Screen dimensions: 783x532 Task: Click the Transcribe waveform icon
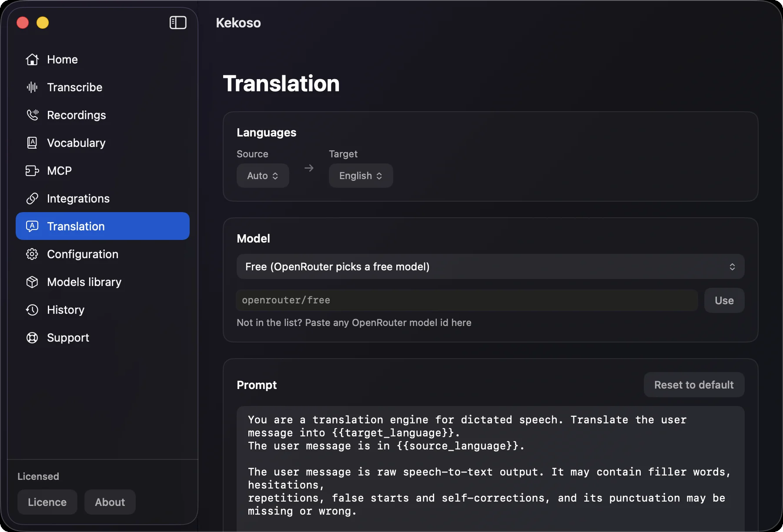click(32, 87)
